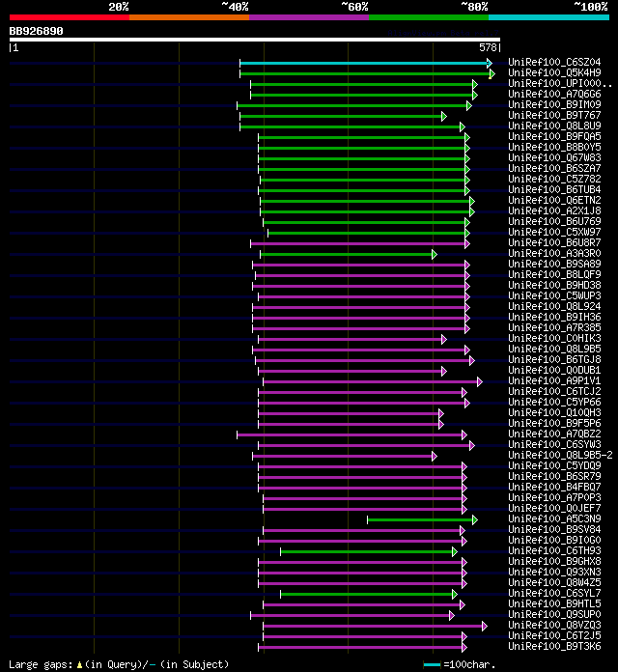The width and height of the screenshot is (618, 672).
Task: Click the 578 end position label
Action: 489,48
